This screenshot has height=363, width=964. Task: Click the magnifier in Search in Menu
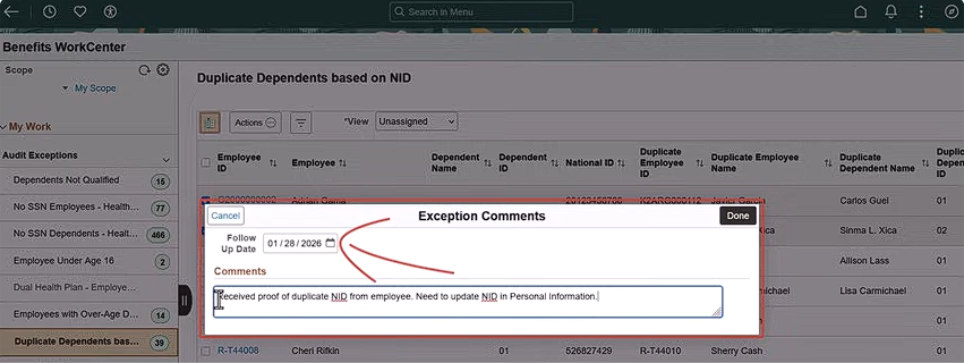(400, 12)
